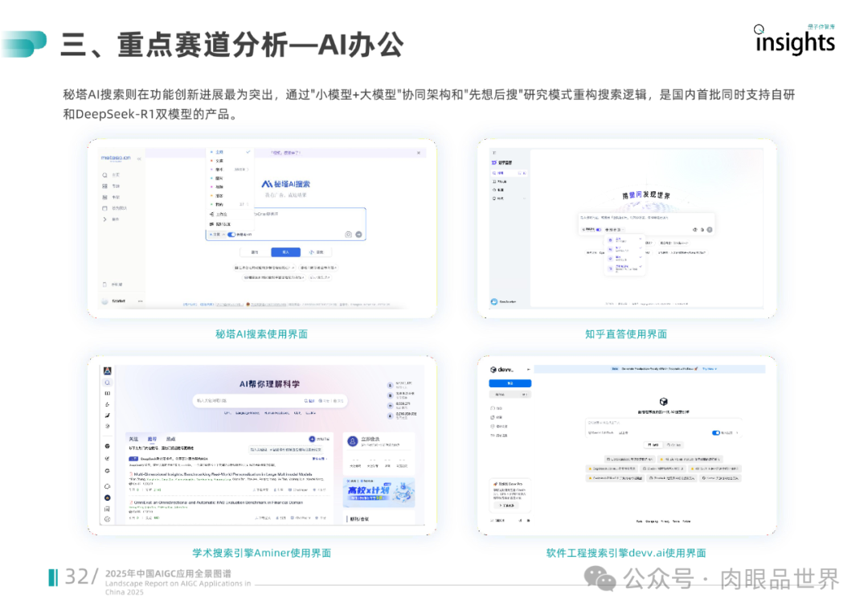Open the scope dropdown at metaso search box bottom-left
The image size is (868, 614).
[x=217, y=235]
